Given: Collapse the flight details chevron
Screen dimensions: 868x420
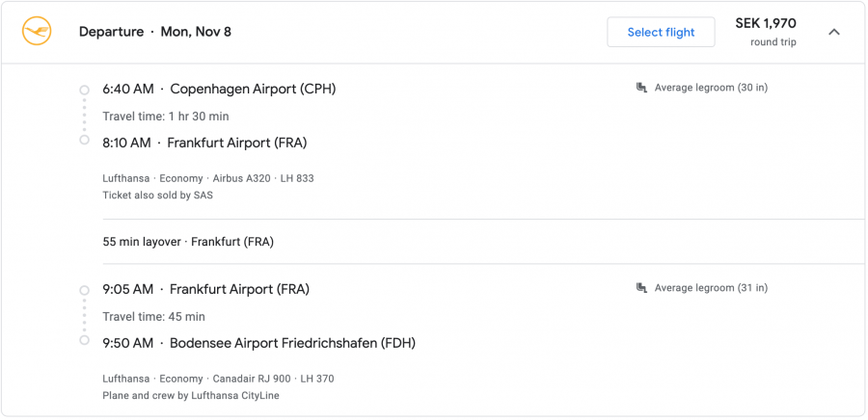Looking at the screenshot, I should (834, 32).
